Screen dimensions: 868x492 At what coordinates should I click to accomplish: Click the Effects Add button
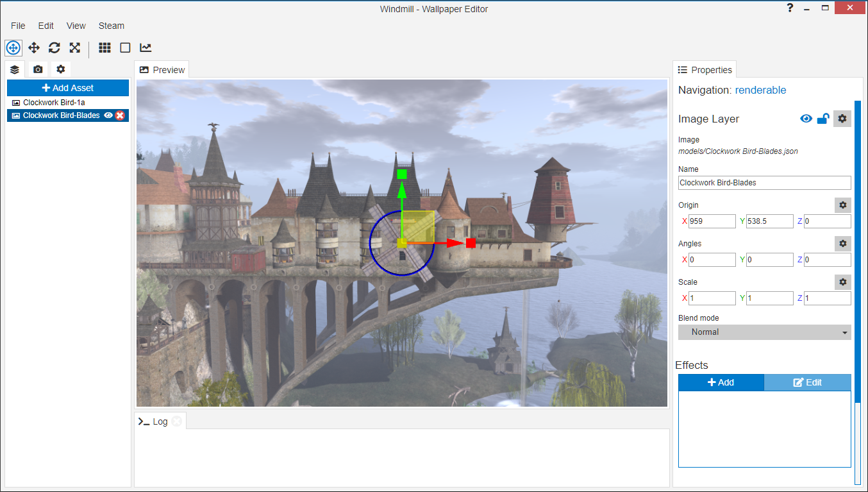click(721, 382)
